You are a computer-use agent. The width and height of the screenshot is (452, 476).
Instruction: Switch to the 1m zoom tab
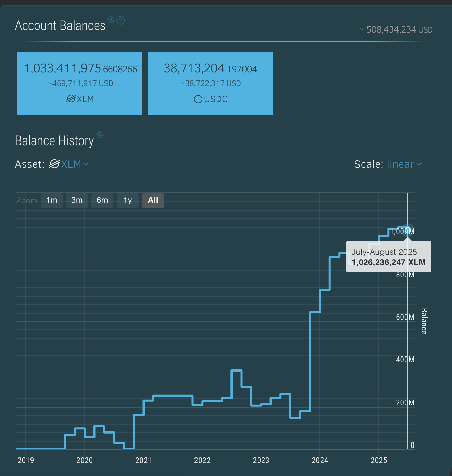click(x=51, y=200)
